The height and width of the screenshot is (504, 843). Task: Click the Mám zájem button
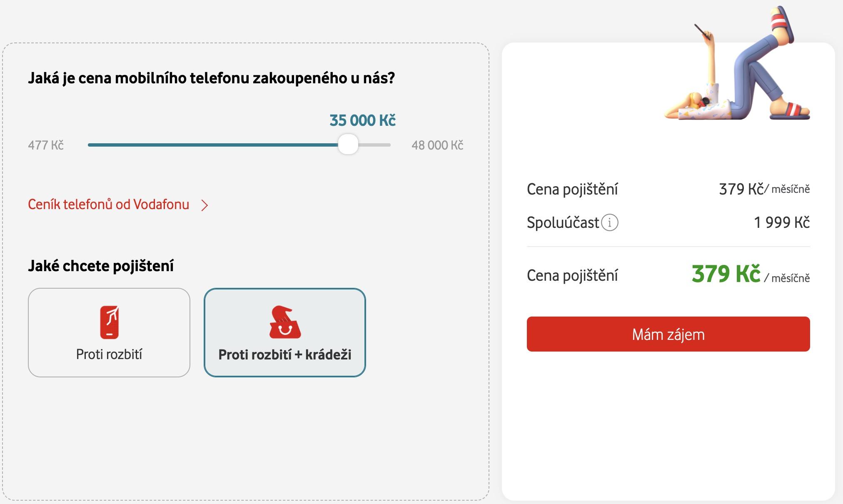(x=668, y=334)
